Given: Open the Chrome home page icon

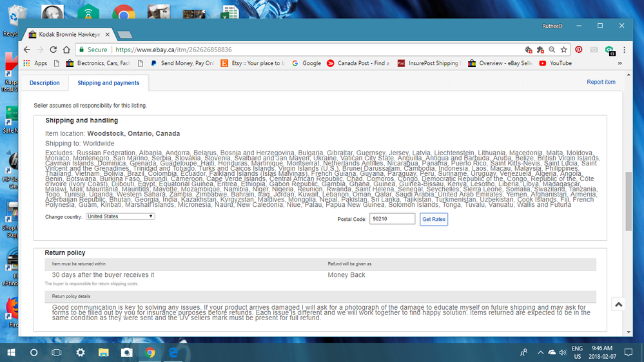Looking at the screenshot, I should [66, 50].
